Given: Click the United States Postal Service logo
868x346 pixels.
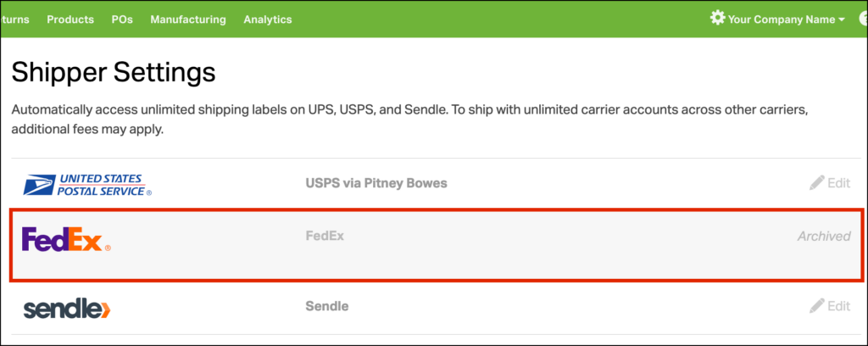Looking at the screenshot, I should click(x=88, y=184).
